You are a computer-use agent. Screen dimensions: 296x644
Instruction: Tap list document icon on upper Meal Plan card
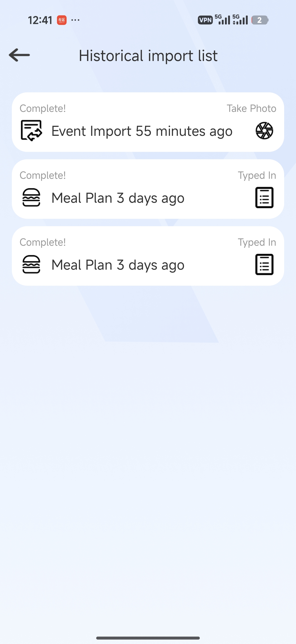click(264, 198)
